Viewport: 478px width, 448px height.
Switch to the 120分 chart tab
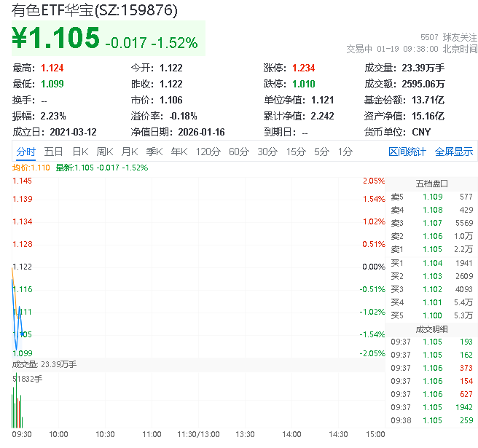click(x=208, y=152)
